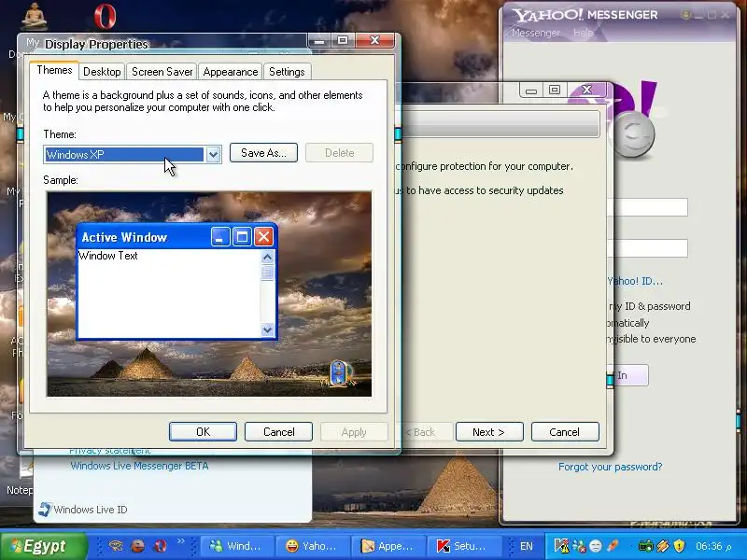This screenshot has width=747, height=560.
Task: Click the theme sample preview image
Action: (x=209, y=294)
